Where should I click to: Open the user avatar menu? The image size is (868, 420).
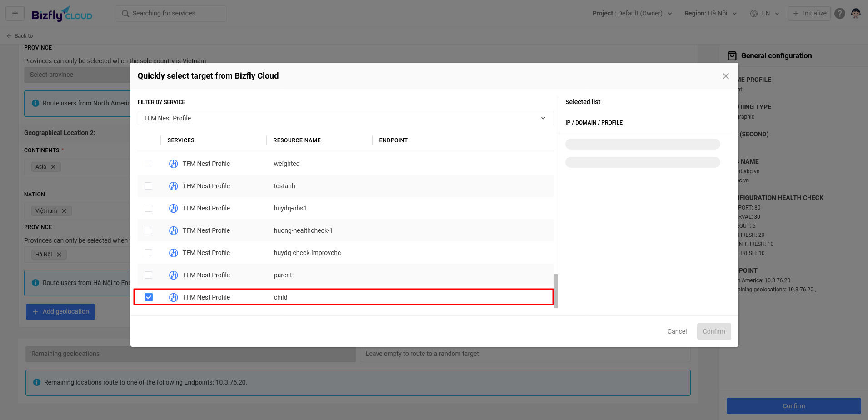(856, 14)
